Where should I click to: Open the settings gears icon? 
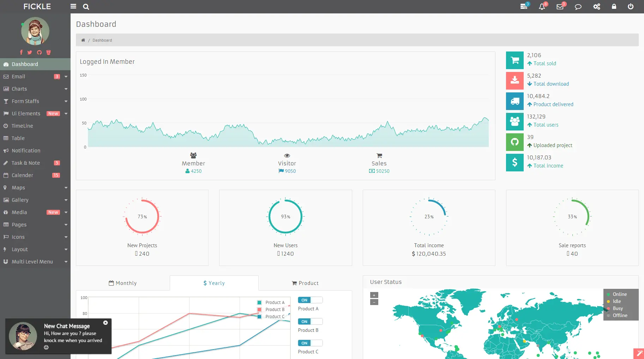tap(596, 6)
